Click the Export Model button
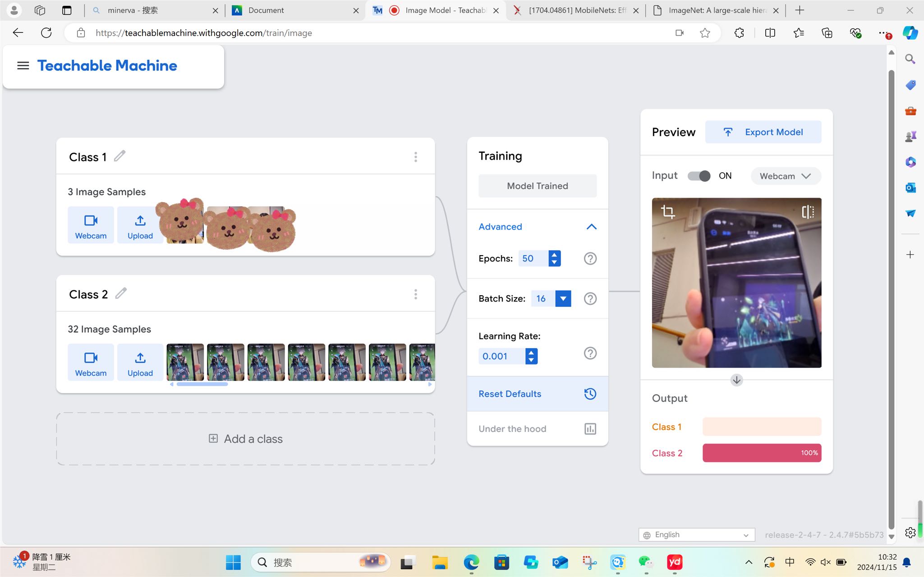 (763, 132)
